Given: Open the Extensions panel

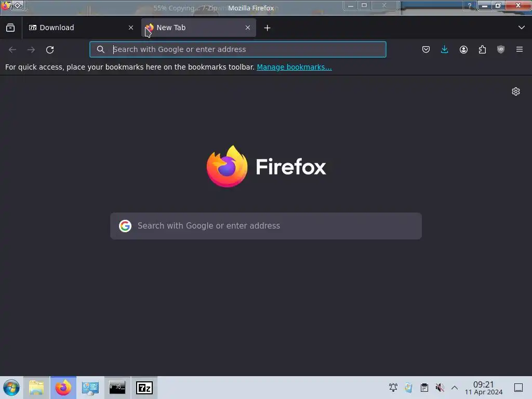Looking at the screenshot, I should [x=482, y=49].
